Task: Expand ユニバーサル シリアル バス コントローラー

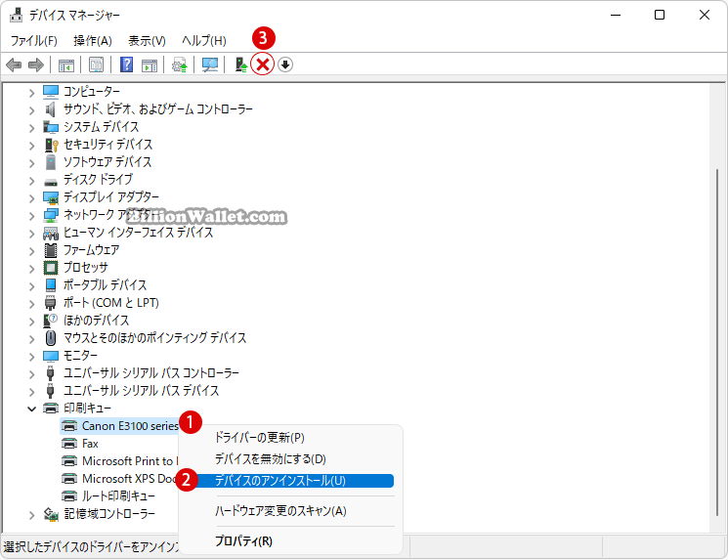Action: pos(31,374)
